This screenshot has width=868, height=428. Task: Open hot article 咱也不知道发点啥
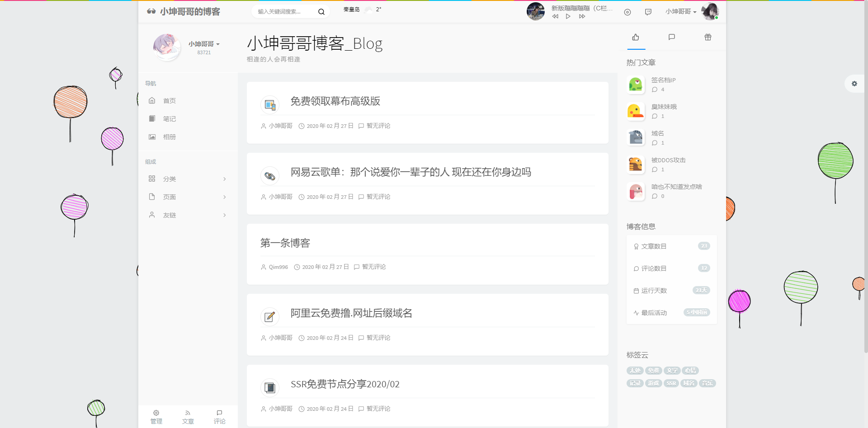click(676, 187)
